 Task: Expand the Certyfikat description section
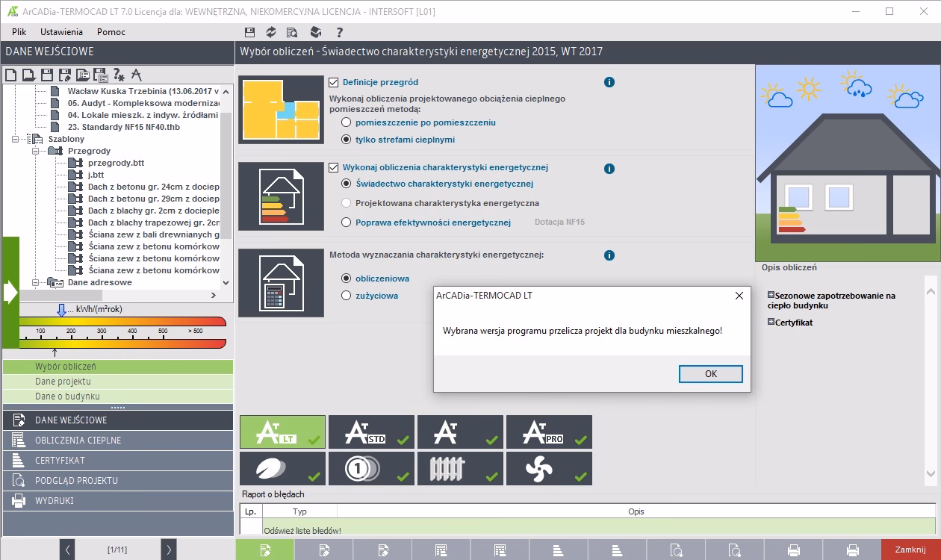[771, 323]
